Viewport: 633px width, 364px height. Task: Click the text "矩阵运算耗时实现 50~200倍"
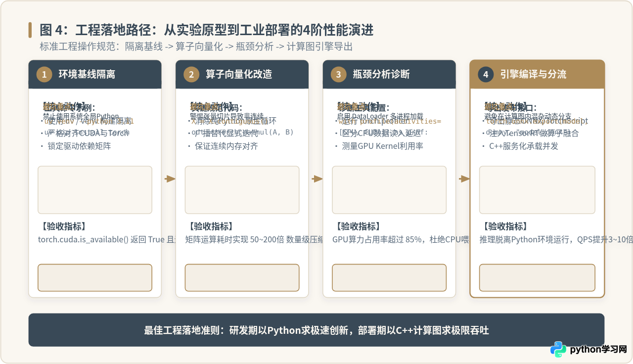(x=234, y=240)
